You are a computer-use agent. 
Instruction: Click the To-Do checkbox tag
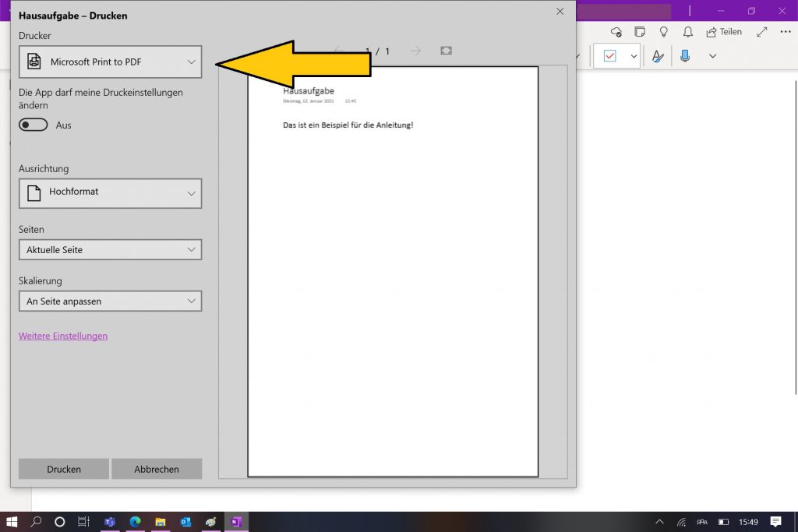(x=609, y=56)
